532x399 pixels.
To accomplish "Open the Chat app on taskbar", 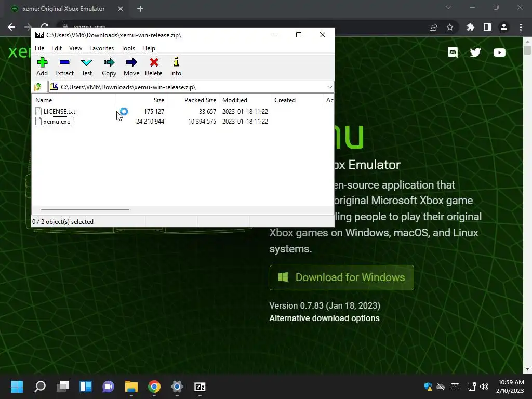I will coord(108,387).
